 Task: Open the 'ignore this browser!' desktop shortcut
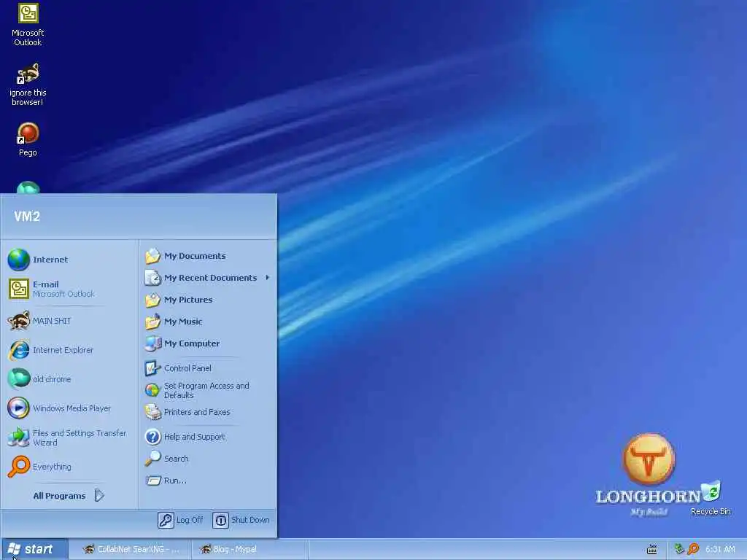pos(28,85)
